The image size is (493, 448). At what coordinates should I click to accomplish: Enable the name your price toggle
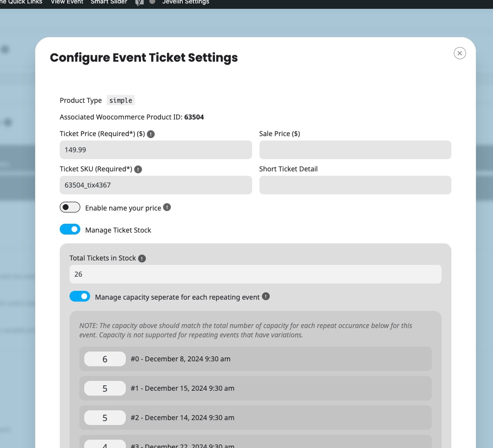[x=70, y=207]
